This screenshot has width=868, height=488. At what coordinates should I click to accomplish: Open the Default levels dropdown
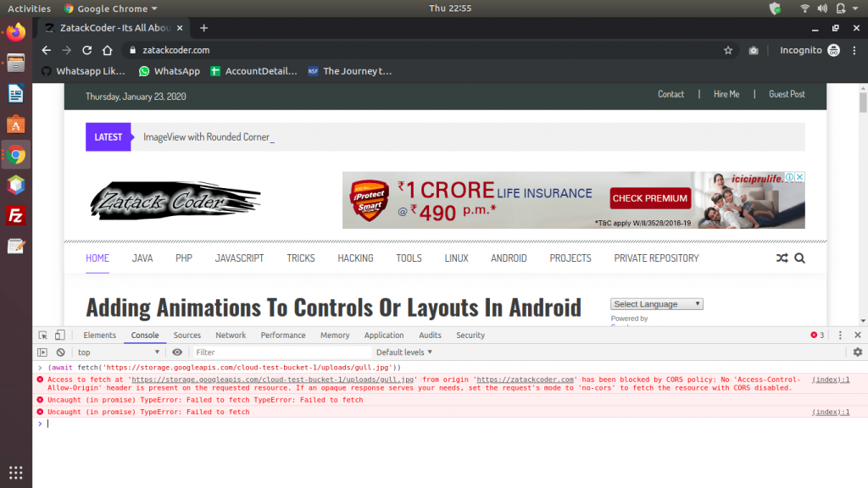click(404, 352)
